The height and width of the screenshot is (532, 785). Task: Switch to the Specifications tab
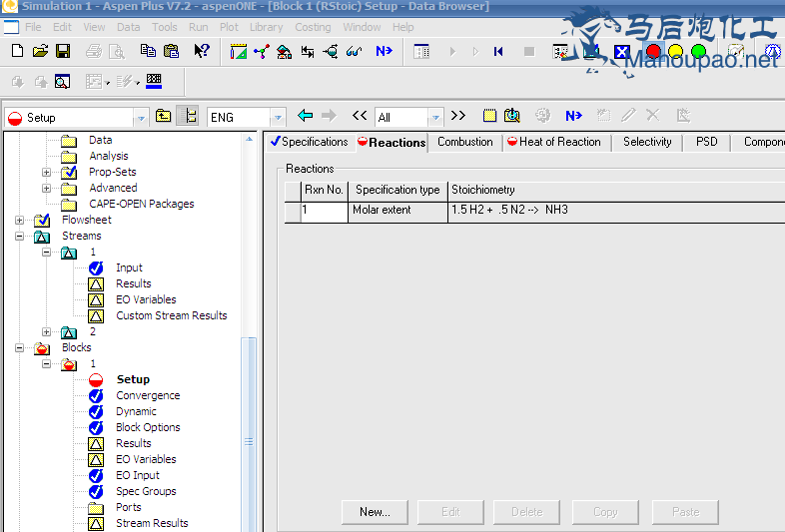tap(310, 142)
